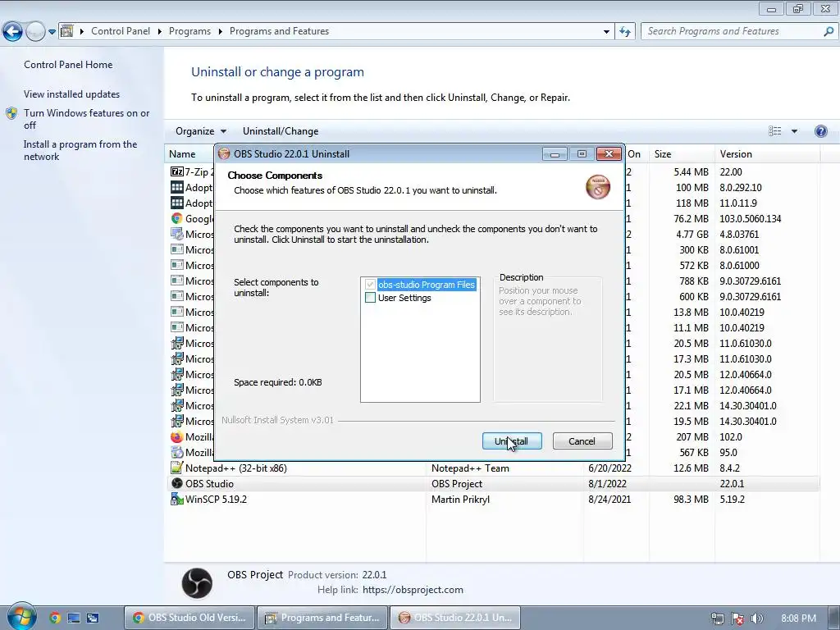The image size is (840, 630).
Task: Click the OBS logo in details pane
Action: (x=197, y=582)
